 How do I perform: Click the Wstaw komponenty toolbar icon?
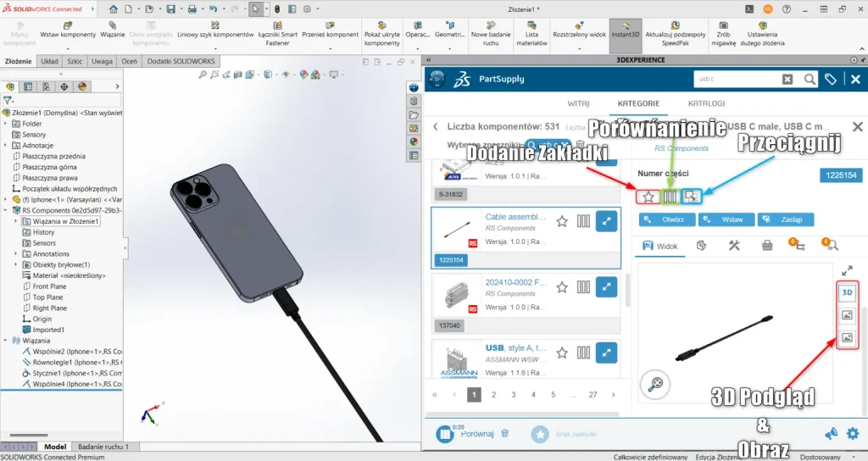(68, 25)
